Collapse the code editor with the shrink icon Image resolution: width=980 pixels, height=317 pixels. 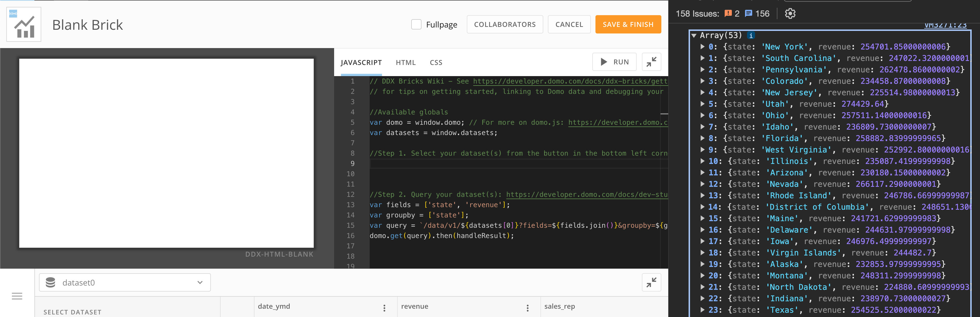point(651,62)
